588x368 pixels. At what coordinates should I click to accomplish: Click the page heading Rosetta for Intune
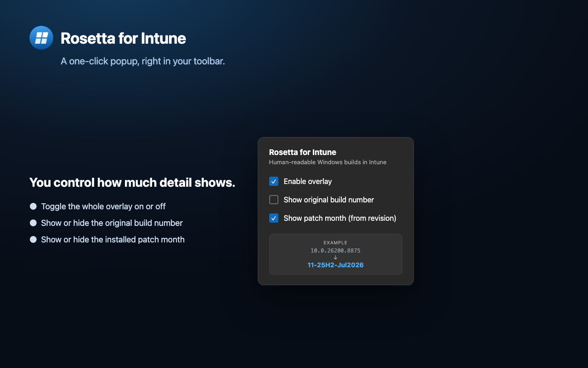point(123,38)
